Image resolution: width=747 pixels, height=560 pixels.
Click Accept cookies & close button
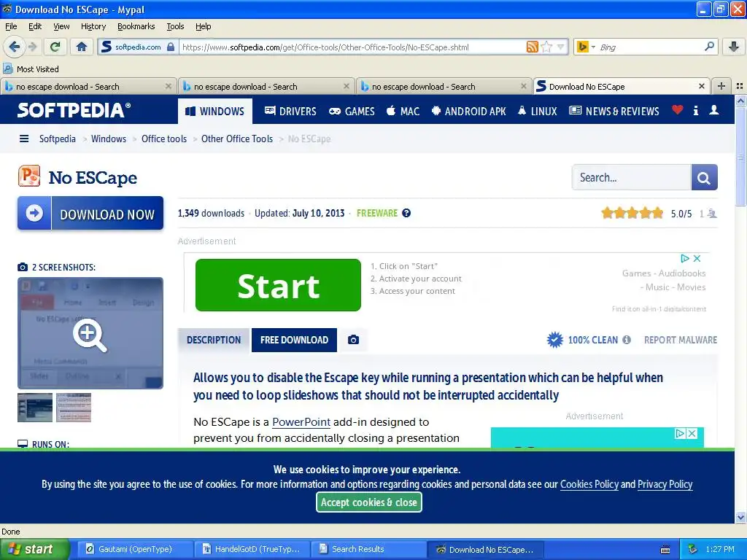point(368,502)
